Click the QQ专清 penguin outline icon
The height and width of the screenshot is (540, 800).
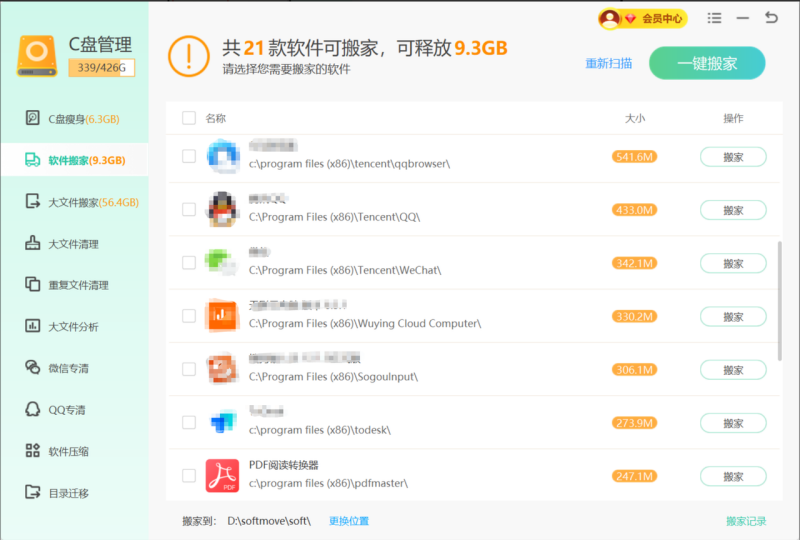(x=33, y=409)
